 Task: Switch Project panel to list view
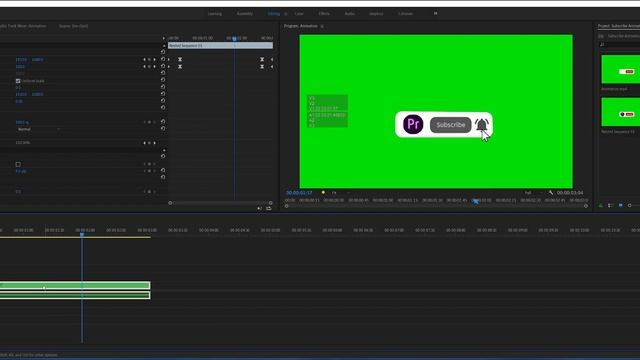coord(611,205)
